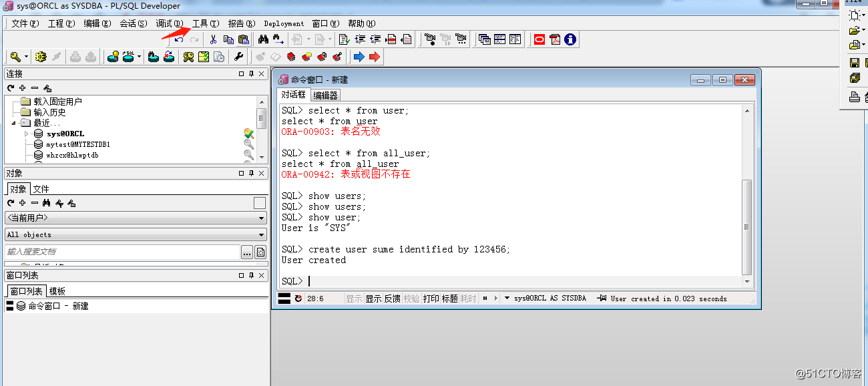Click the find binoculars in Objects panel
This screenshot has height=386, width=868.
[47, 203]
